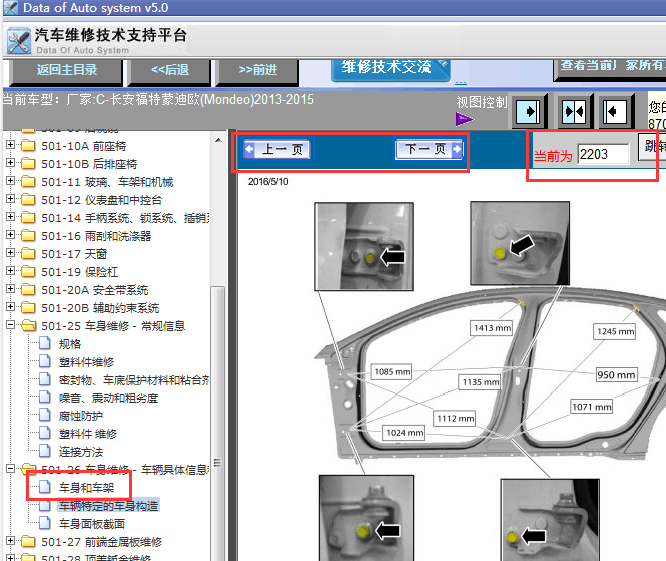Screen dimensions: 666x561
Task: Click the 1413 mm dimension label
Action: click(x=492, y=327)
